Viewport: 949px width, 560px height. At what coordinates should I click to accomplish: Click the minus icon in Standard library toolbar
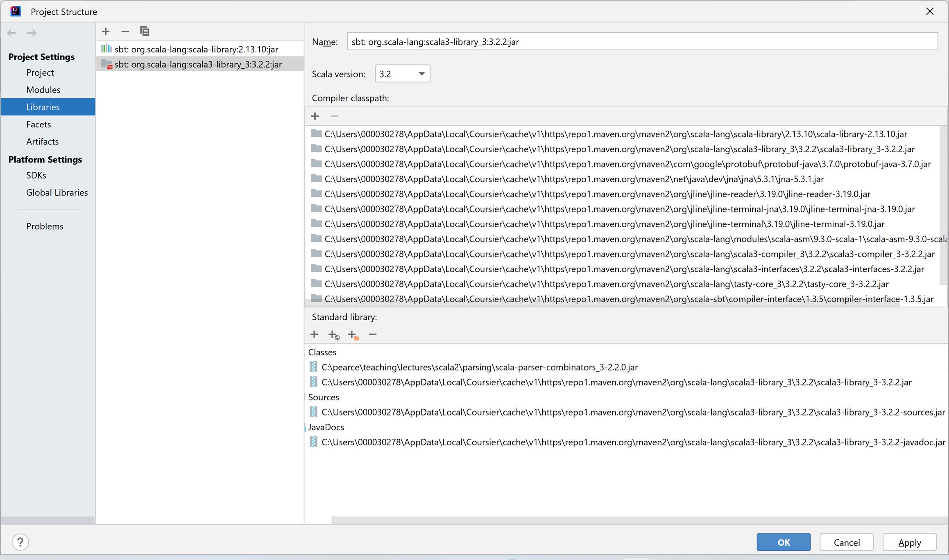372,335
